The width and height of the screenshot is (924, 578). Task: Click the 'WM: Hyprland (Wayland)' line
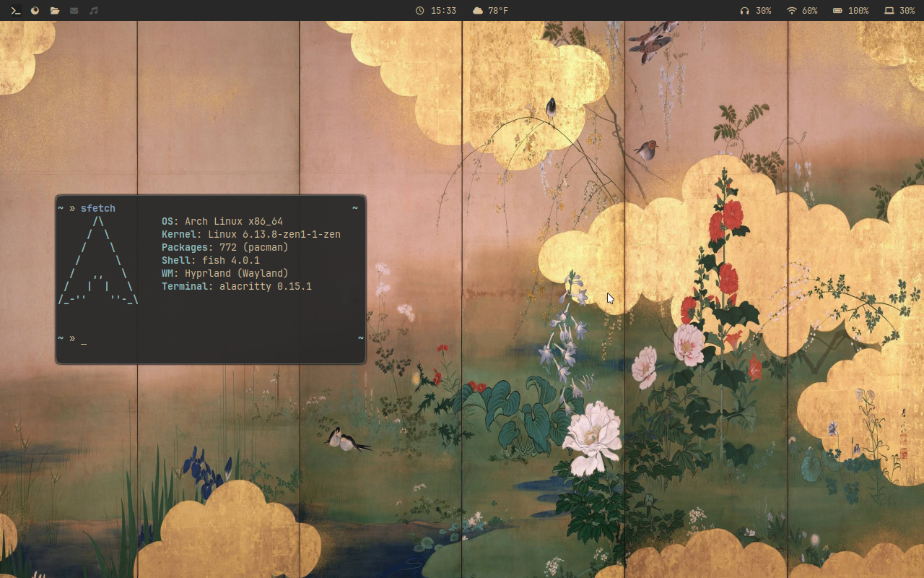[x=225, y=273]
